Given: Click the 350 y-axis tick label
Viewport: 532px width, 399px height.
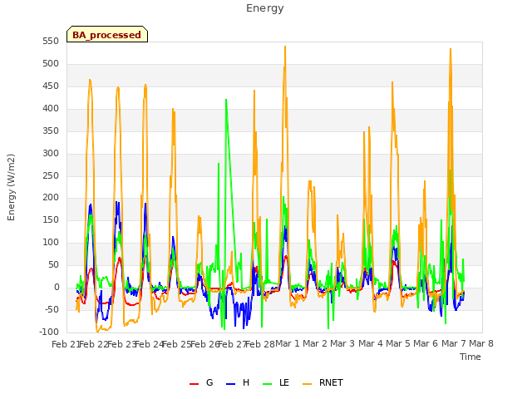Looking at the screenshot, I should click(51, 131).
